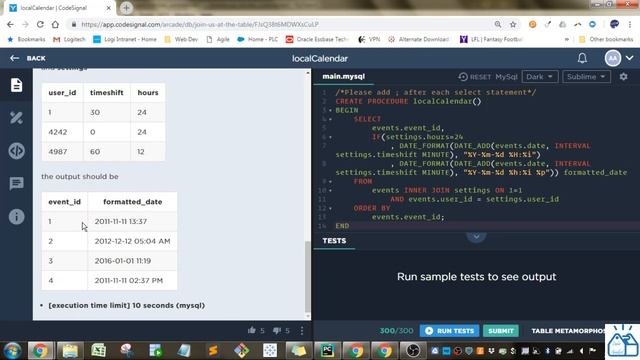Open Excel from the taskbar

98,351
